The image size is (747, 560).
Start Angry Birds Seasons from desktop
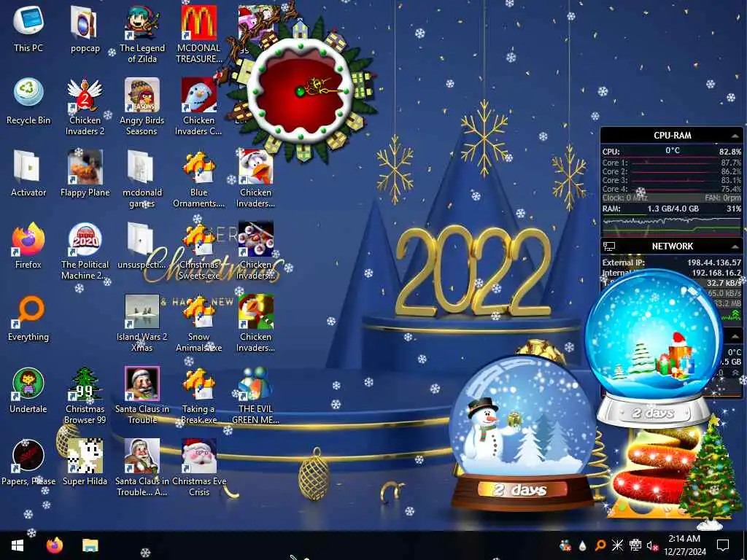[142, 106]
